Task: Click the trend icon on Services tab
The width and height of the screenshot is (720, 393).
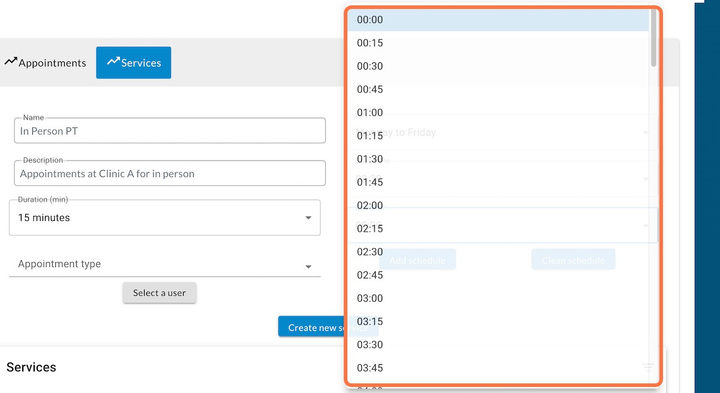Action: tap(113, 61)
